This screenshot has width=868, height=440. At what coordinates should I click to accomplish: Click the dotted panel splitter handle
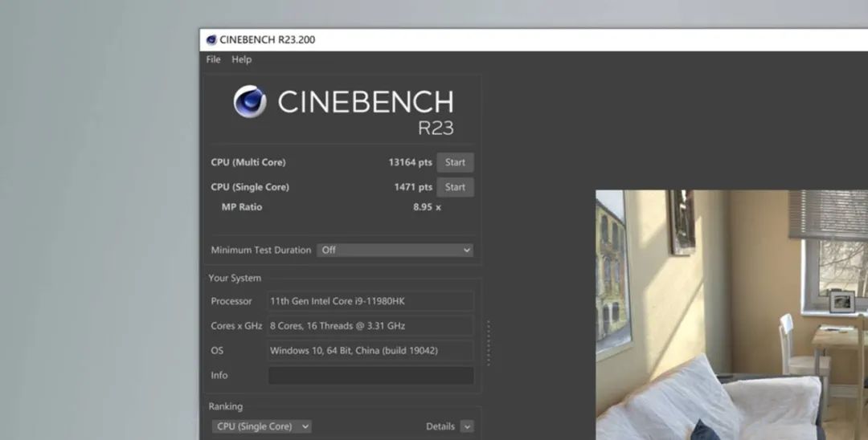pos(489,343)
